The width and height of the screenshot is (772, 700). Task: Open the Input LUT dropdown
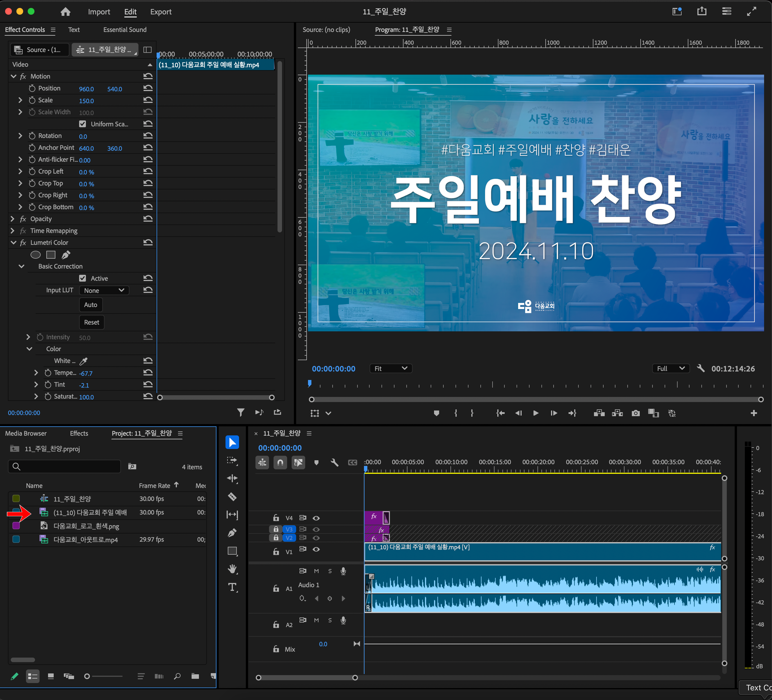pos(104,290)
